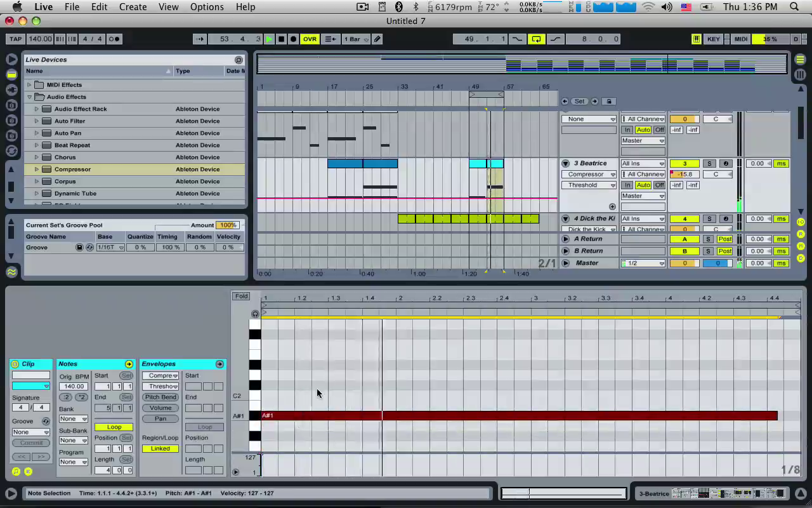Click the browser search icon

(x=239, y=60)
